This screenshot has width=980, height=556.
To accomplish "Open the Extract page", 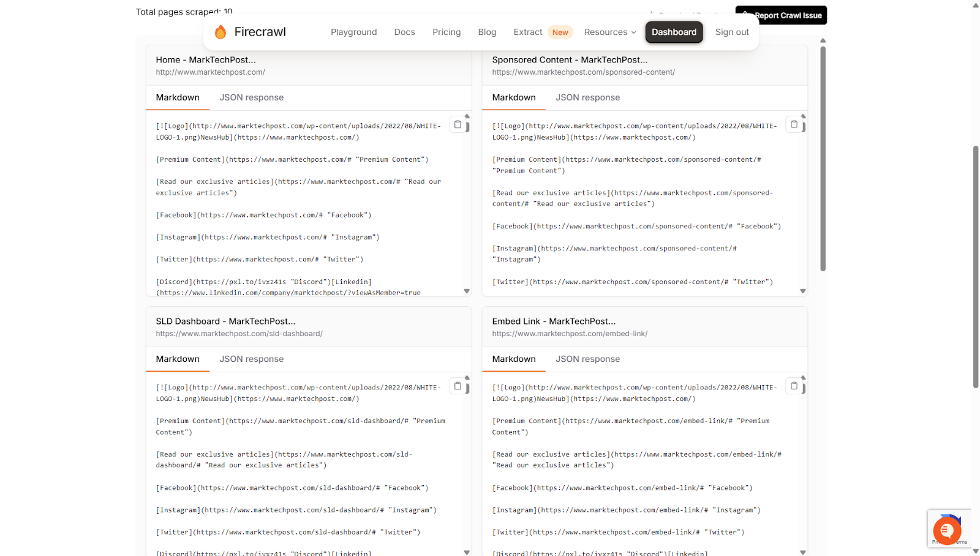I will 528,32.
